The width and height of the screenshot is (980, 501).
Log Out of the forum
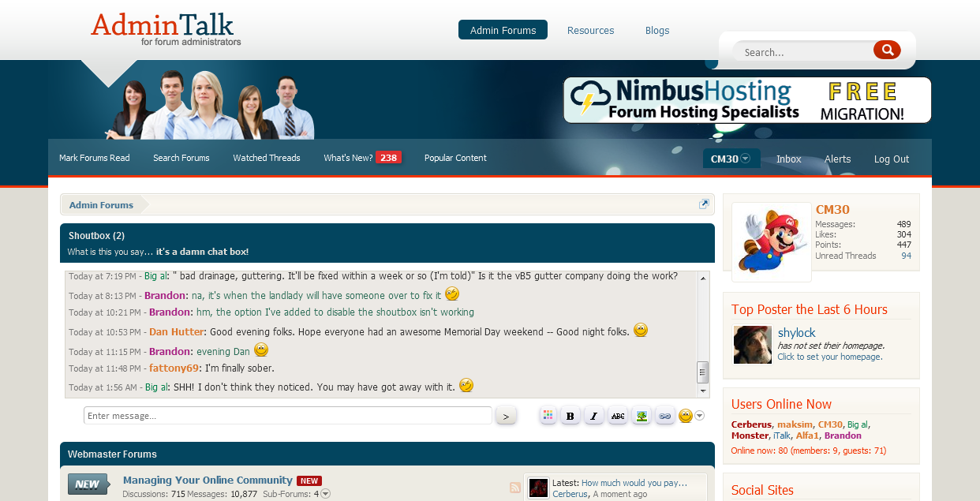coord(892,159)
